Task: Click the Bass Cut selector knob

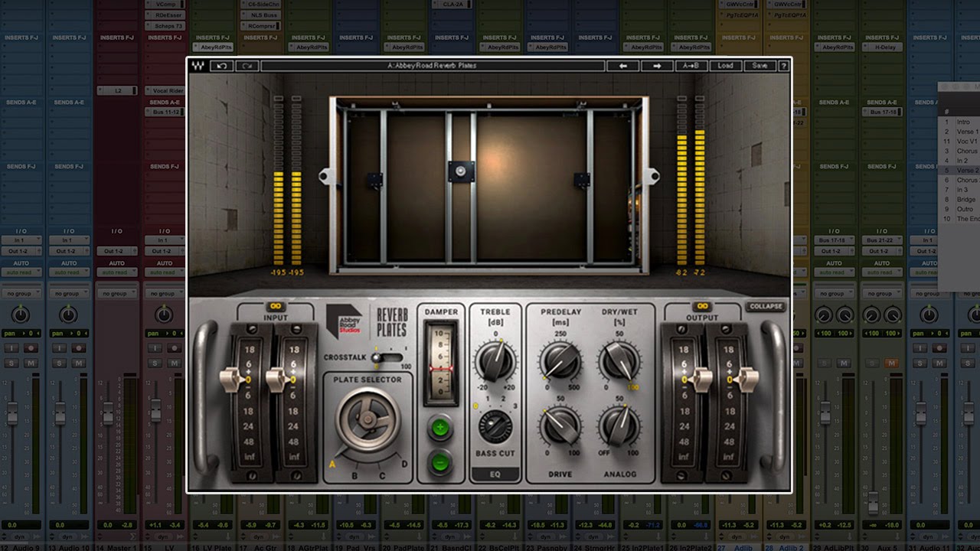Action: (495, 426)
